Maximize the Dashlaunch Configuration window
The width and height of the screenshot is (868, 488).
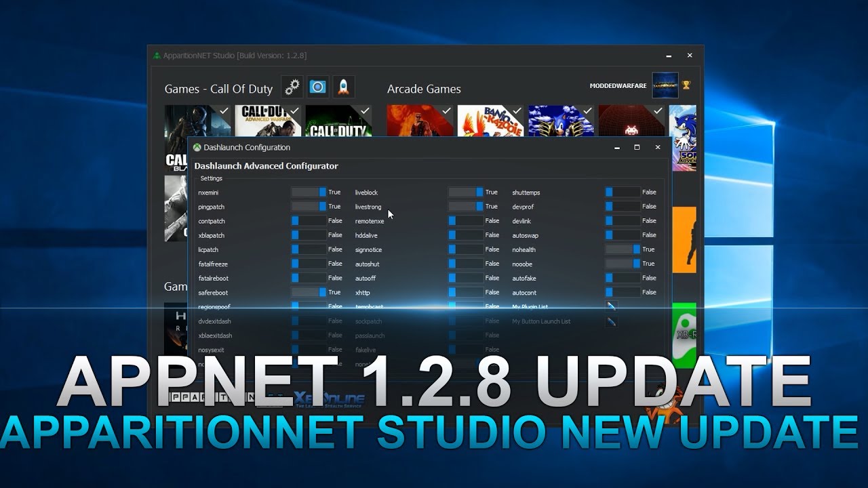tap(637, 147)
